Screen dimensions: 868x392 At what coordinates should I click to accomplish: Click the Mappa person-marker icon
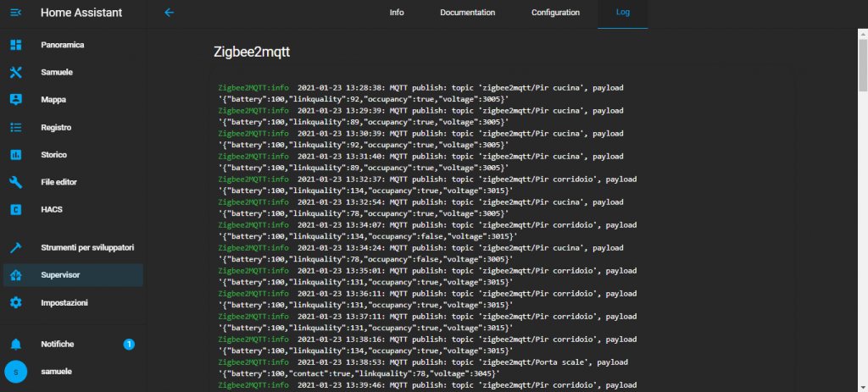click(x=15, y=100)
